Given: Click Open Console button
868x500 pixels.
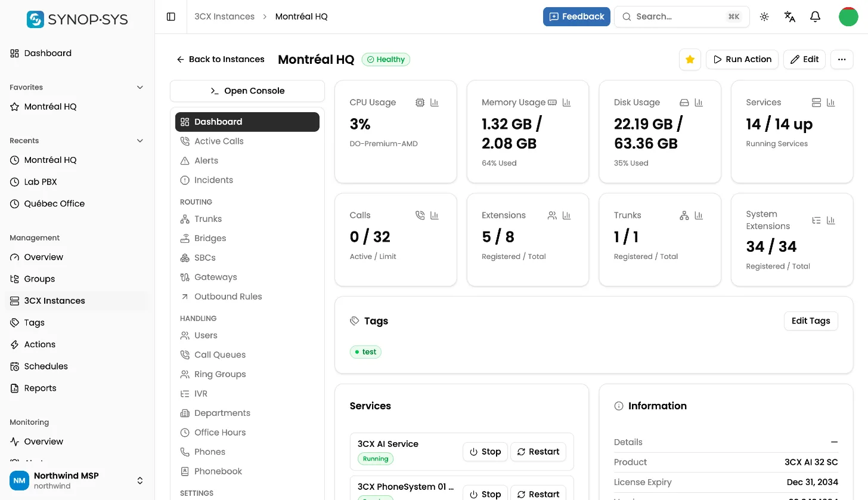Looking at the screenshot, I should (247, 91).
